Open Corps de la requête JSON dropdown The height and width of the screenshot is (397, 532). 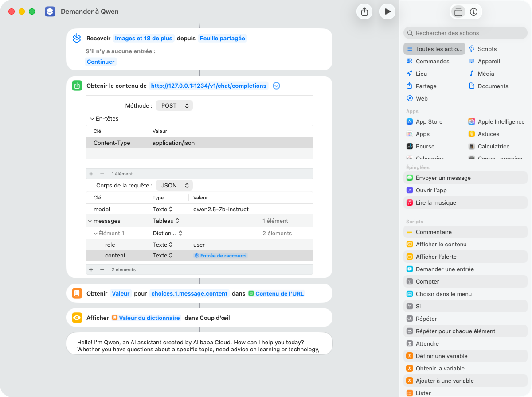[x=175, y=186]
